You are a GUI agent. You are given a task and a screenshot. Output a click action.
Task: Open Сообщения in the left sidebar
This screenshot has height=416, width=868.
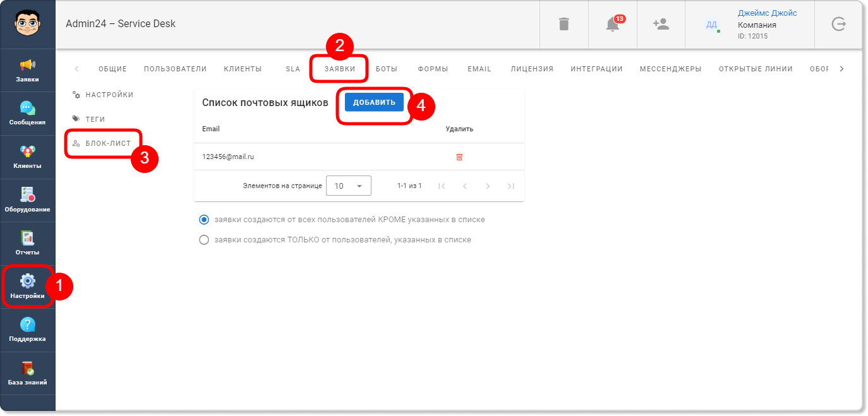coord(28,114)
